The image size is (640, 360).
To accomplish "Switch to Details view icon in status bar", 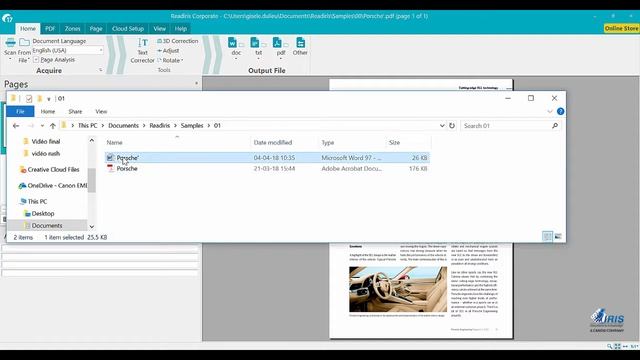I will pos(547,237).
